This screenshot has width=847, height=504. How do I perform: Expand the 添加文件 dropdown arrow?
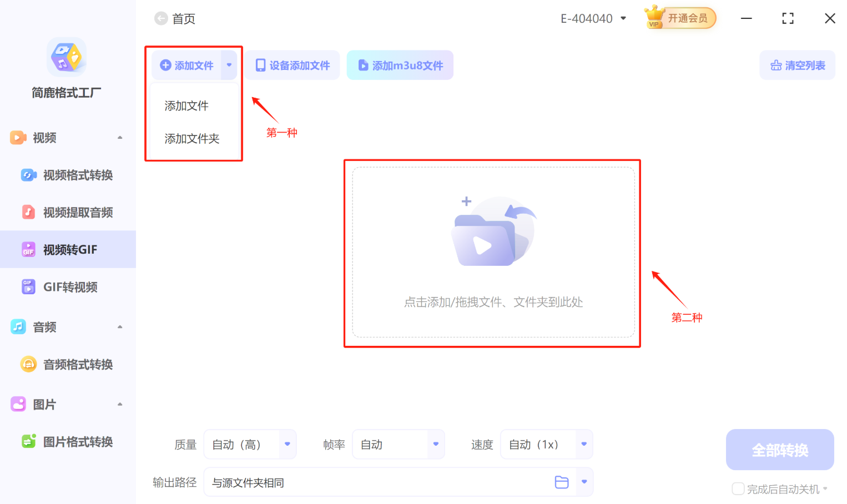click(x=229, y=65)
